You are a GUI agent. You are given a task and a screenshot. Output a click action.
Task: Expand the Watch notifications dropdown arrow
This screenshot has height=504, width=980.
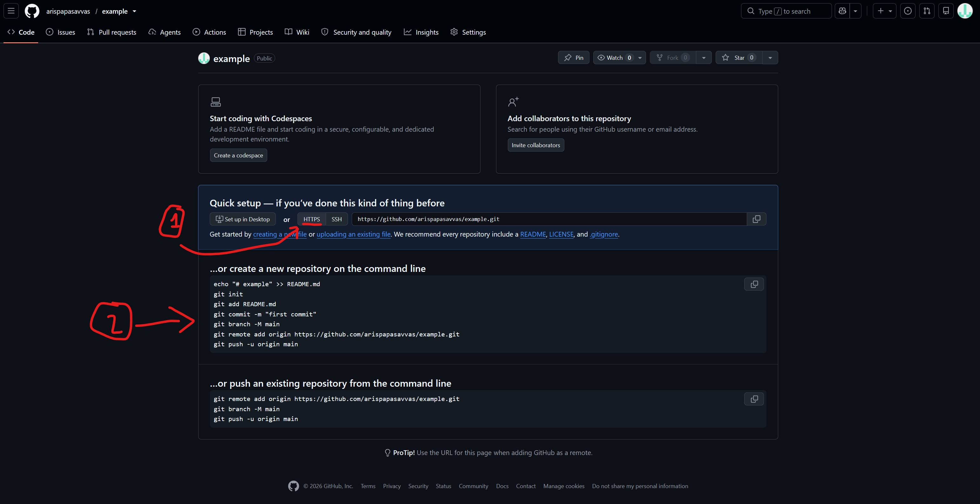click(640, 58)
